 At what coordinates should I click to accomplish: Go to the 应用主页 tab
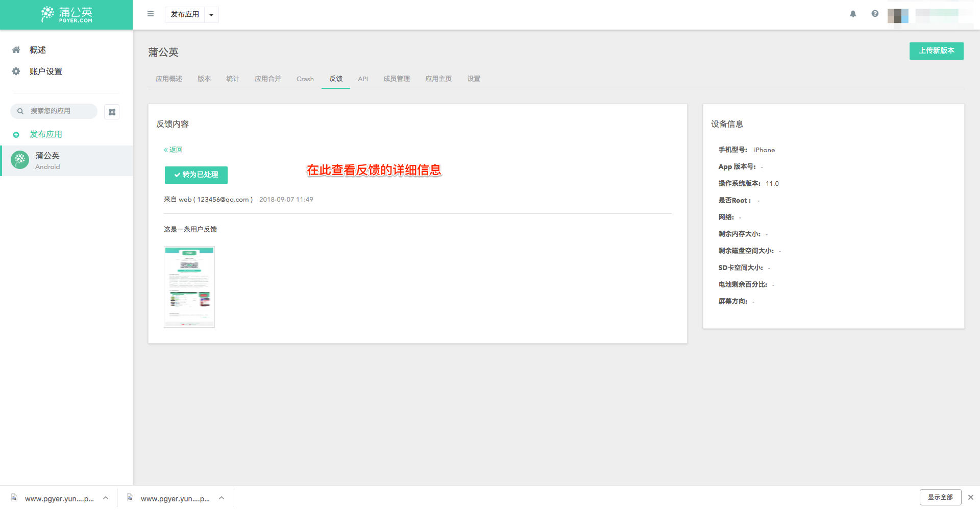(438, 79)
